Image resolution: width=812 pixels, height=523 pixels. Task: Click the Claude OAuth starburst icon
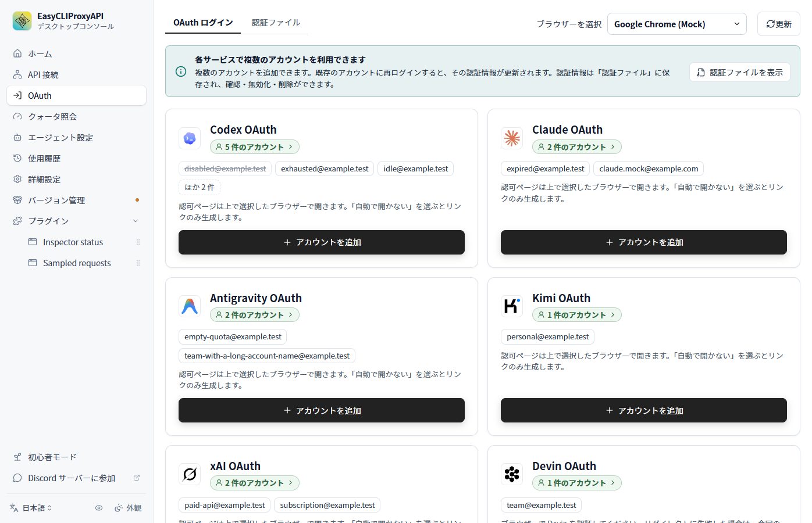pos(512,138)
